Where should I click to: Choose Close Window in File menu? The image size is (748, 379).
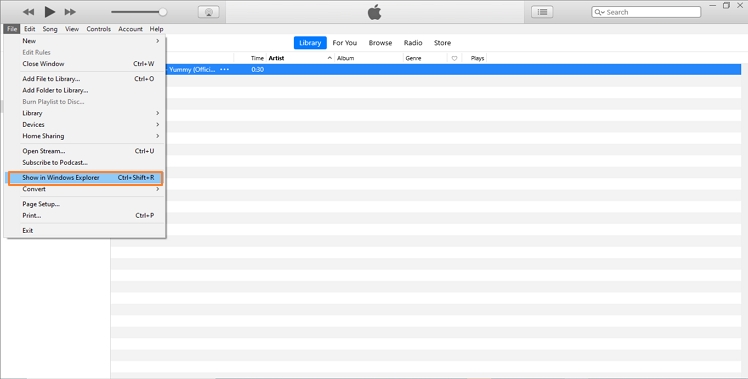85,64
